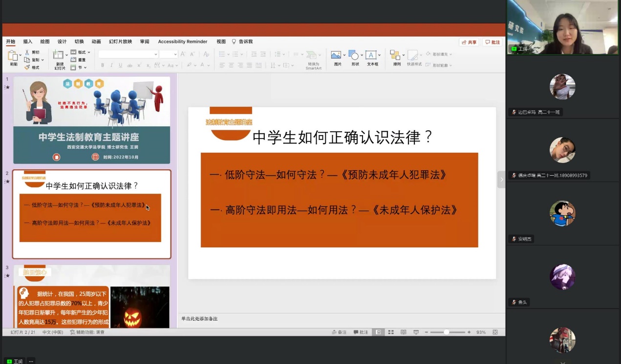Screen dimensions: 621x364
Task: Click the Share (共享) button
Action: [469, 42]
